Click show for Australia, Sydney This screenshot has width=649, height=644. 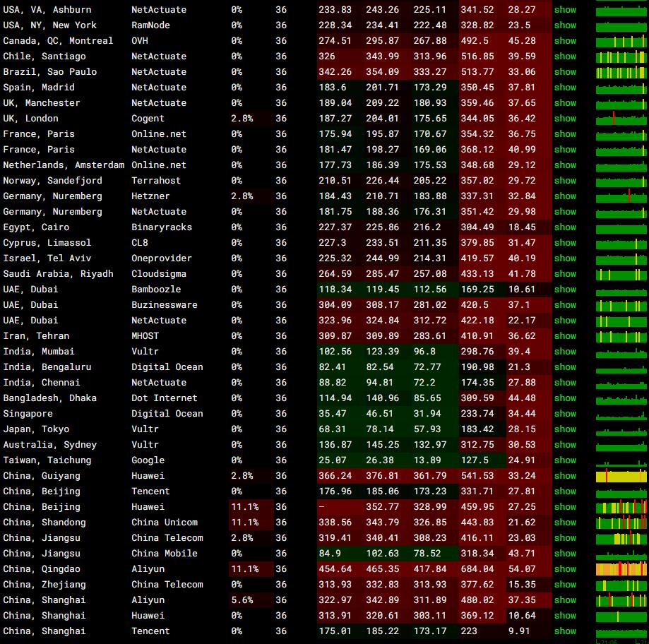click(565, 444)
